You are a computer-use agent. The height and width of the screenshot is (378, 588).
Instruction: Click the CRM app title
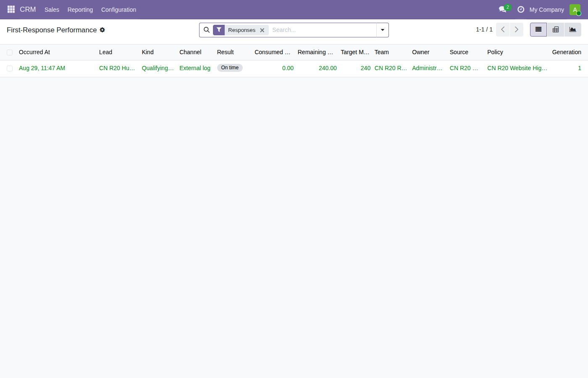tap(28, 9)
